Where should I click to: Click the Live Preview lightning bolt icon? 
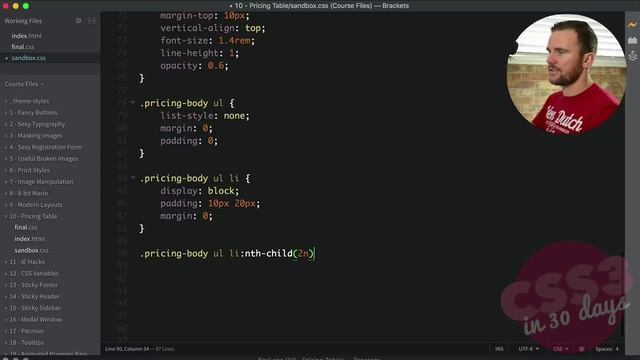632,25
